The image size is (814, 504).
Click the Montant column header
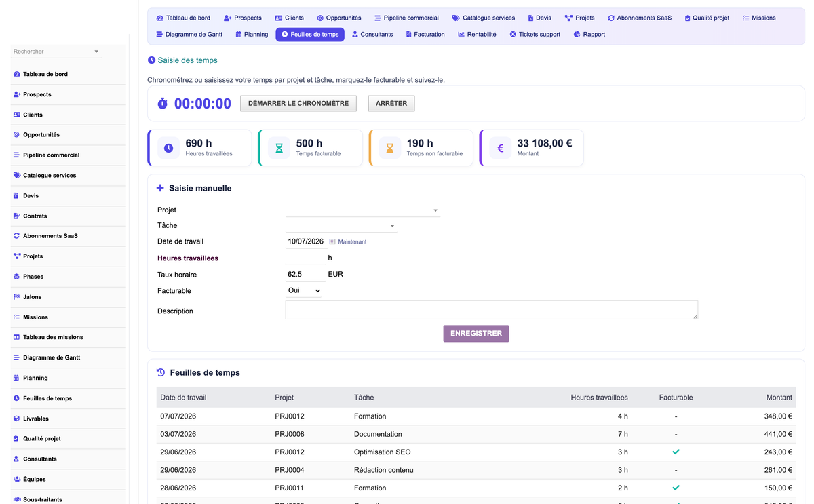[x=779, y=398]
